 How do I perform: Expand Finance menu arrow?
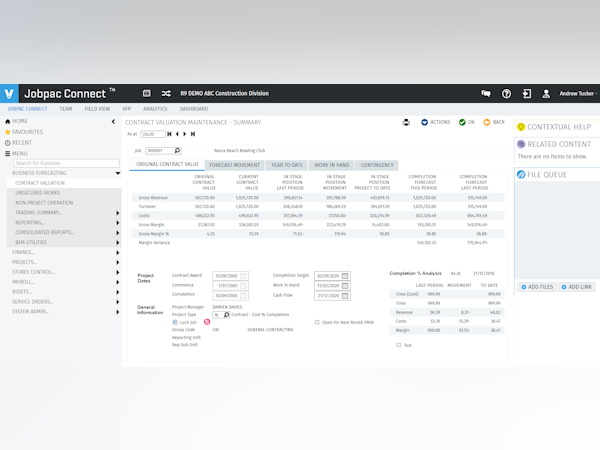pyautogui.click(x=117, y=253)
